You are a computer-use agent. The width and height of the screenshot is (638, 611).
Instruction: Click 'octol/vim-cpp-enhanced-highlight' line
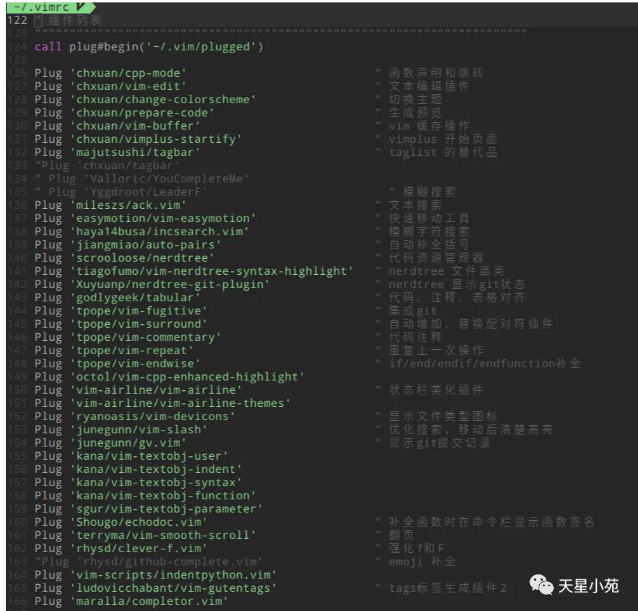pos(169,377)
